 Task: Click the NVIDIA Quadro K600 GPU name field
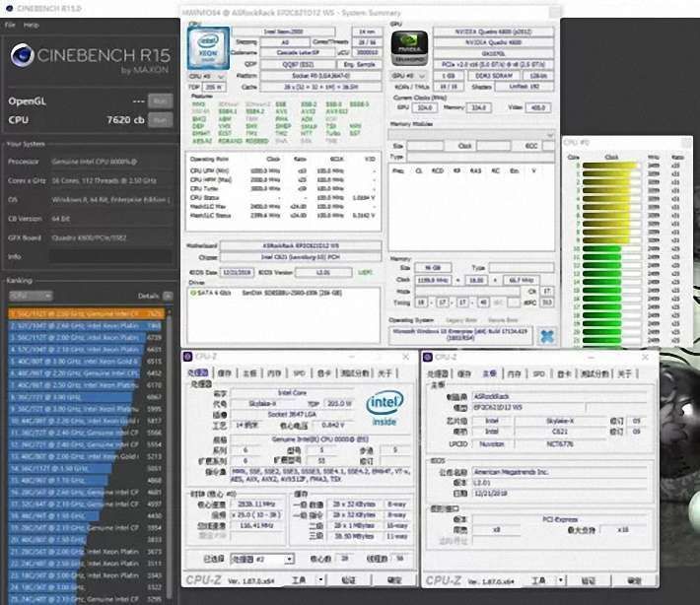point(493,42)
